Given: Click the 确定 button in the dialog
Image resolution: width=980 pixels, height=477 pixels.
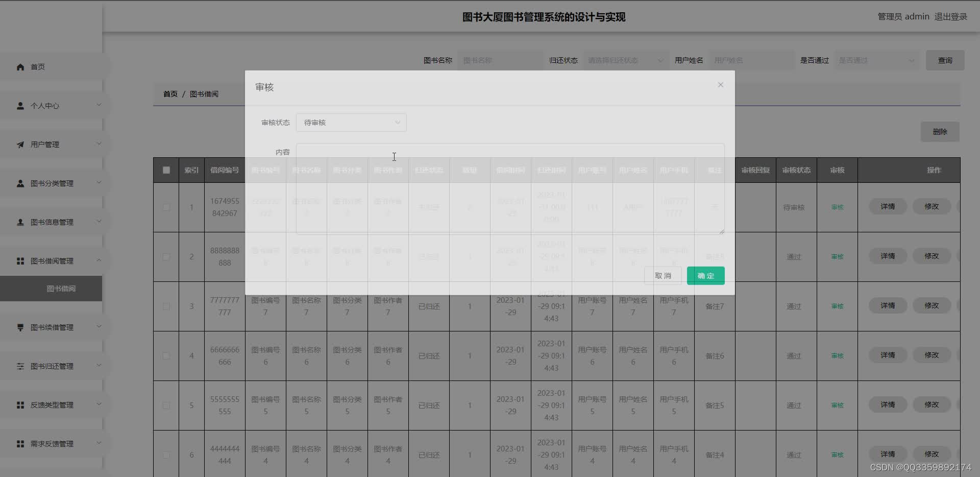Looking at the screenshot, I should tap(705, 276).
